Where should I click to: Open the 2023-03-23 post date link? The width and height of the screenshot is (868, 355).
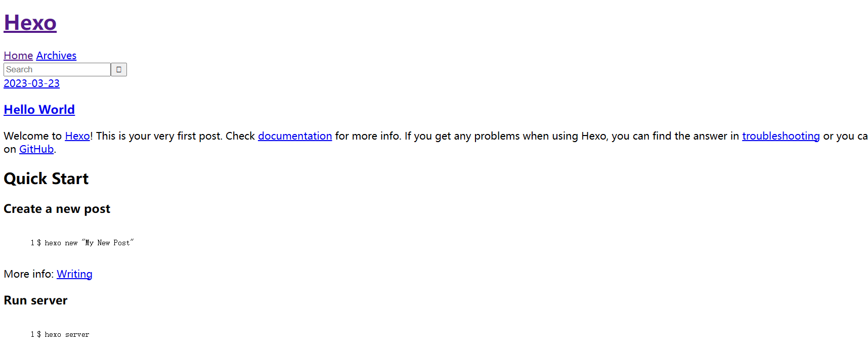click(x=31, y=83)
